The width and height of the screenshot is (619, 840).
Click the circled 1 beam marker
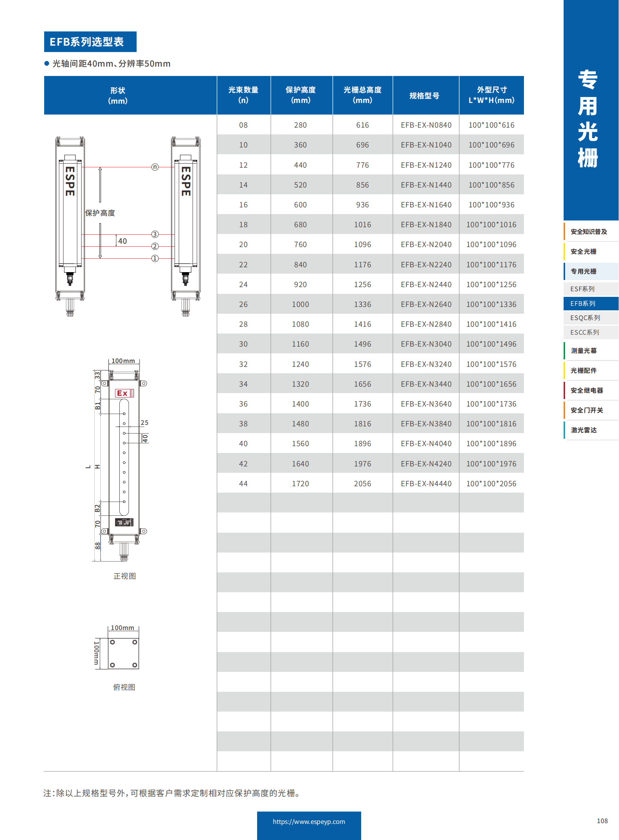pyautogui.click(x=155, y=259)
